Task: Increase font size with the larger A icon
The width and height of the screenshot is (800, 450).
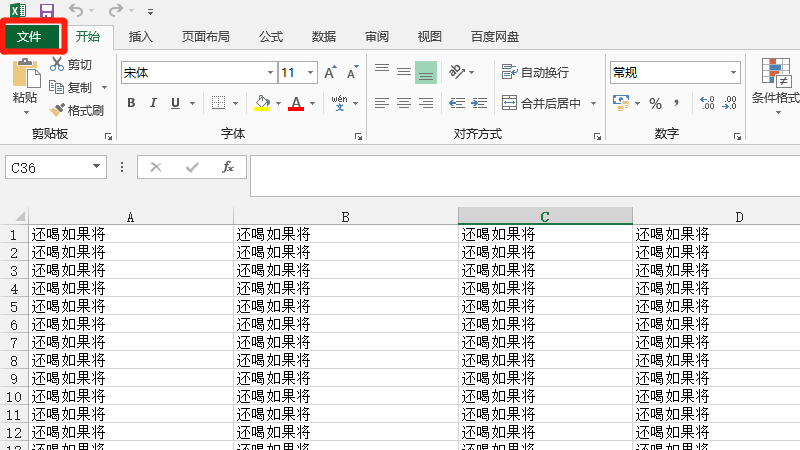Action: coord(330,73)
